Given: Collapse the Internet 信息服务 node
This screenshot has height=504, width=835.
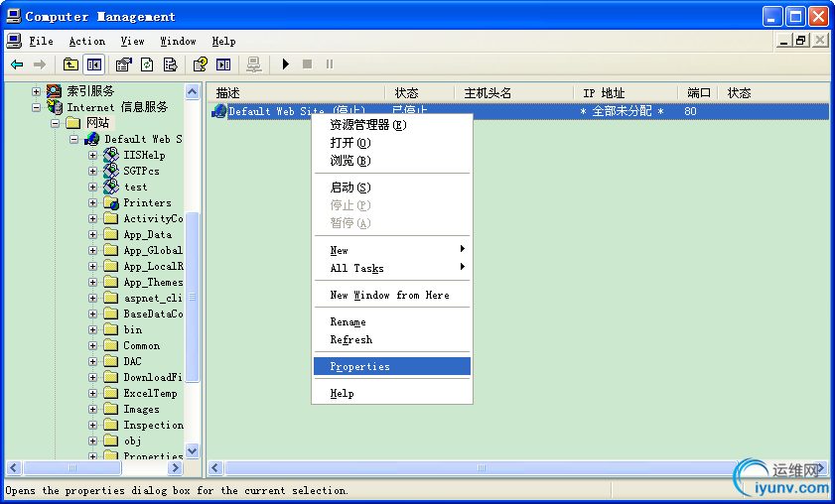Looking at the screenshot, I should [x=36, y=107].
